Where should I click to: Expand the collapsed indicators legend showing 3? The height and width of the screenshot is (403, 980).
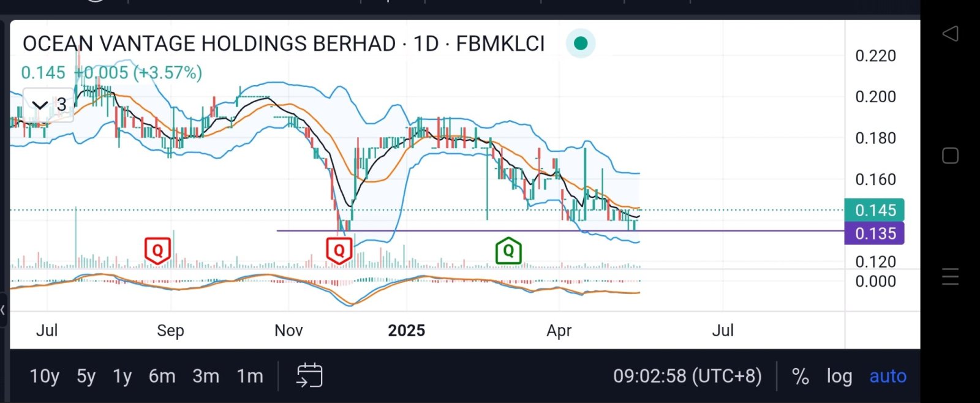pyautogui.click(x=48, y=105)
